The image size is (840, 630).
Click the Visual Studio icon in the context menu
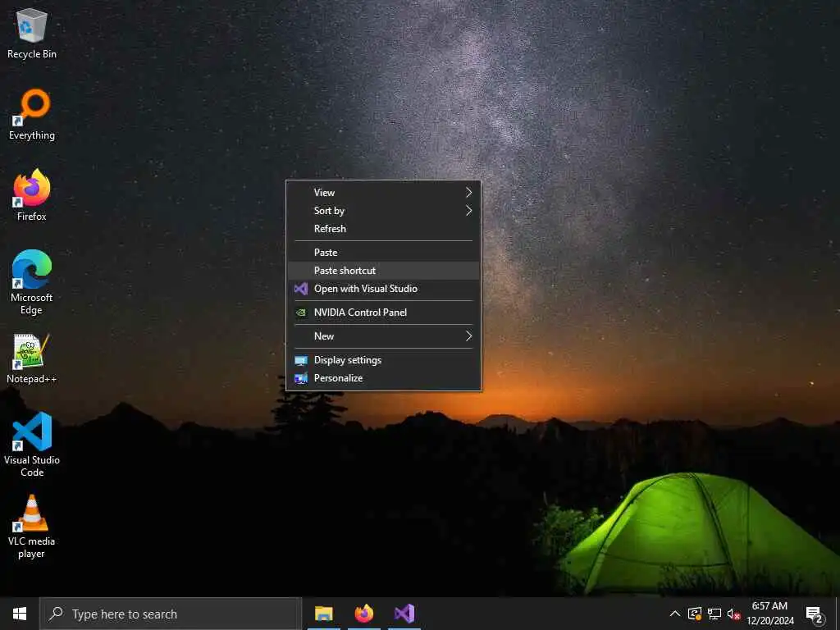pos(301,289)
